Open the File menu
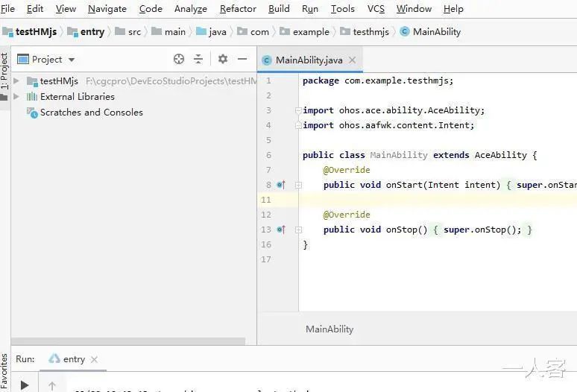 point(7,8)
